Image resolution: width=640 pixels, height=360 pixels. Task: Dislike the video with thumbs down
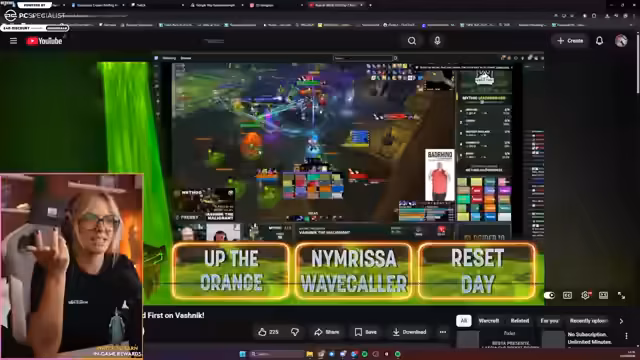(295, 332)
